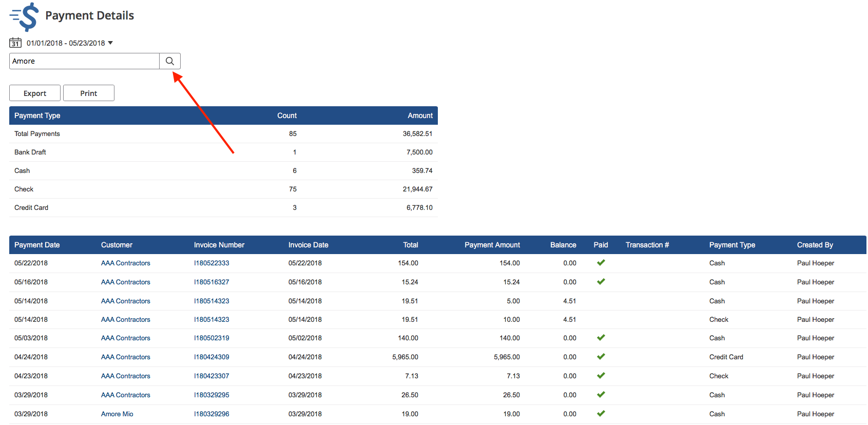Click paid checkmark for invoice I180502319
Viewport: 868px width, 425px height.
[x=601, y=338]
